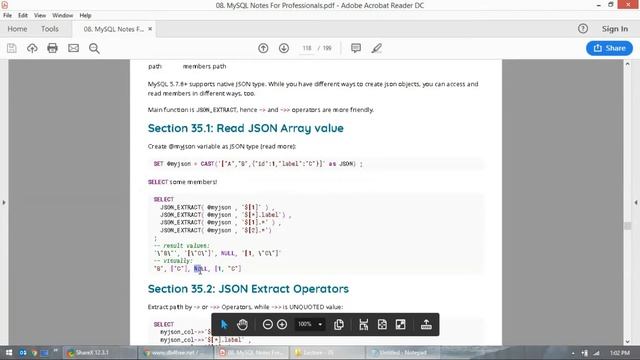Select the MySQL Notes document tab
Viewport: 640px width, 360px height.
point(113,29)
